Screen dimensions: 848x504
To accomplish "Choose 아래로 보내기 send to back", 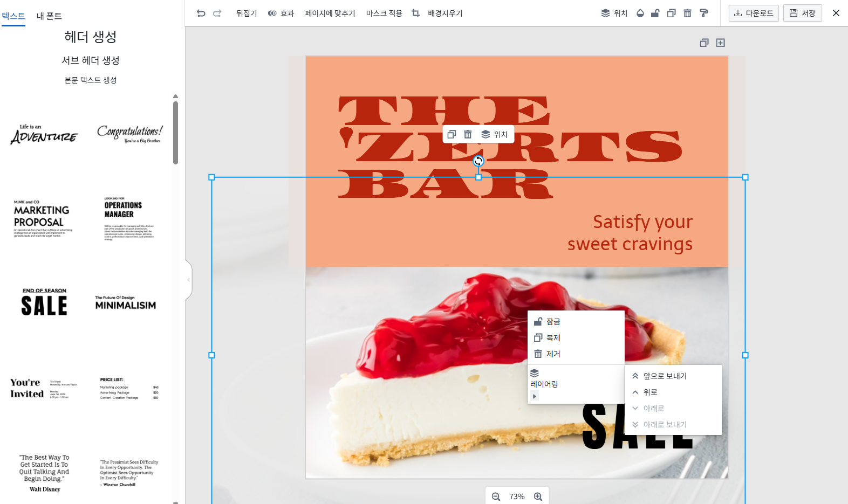I will click(x=673, y=425).
